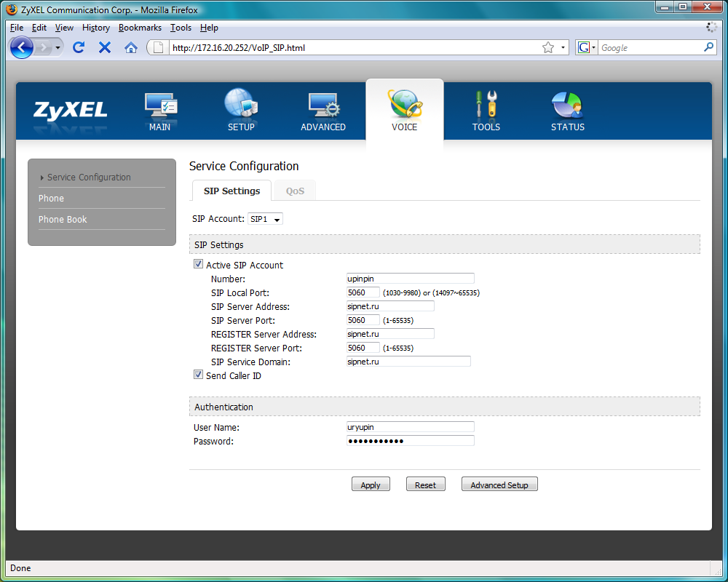This screenshot has width=728, height=582.
Task: Open the Bookmarks menu
Action: click(x=141, y=28)
